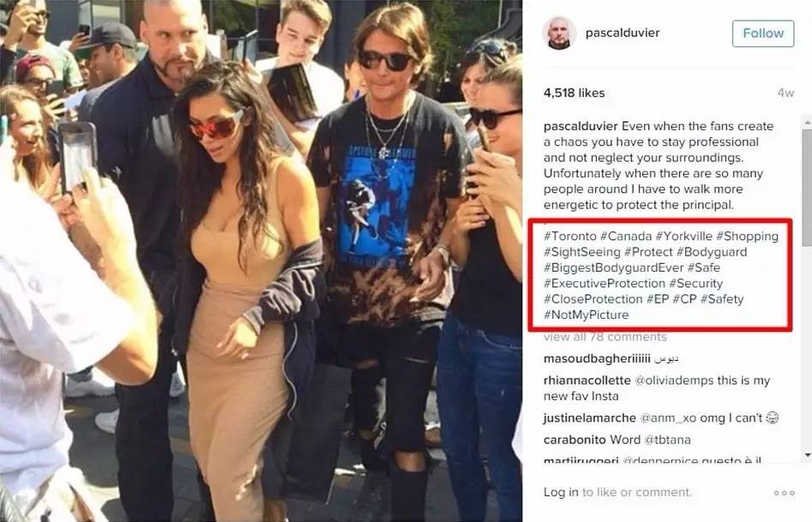
Task: Expand view all 78 comments
Action: tap(604, 337)
